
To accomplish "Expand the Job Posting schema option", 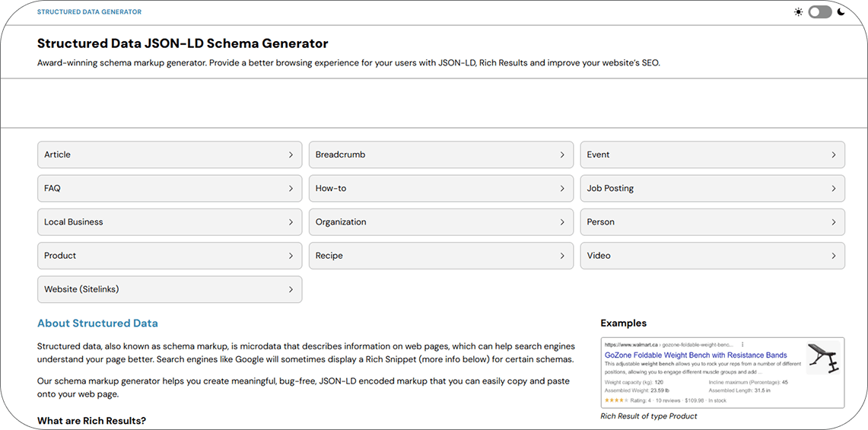I will pyautogui.click(x=712, y=189).
